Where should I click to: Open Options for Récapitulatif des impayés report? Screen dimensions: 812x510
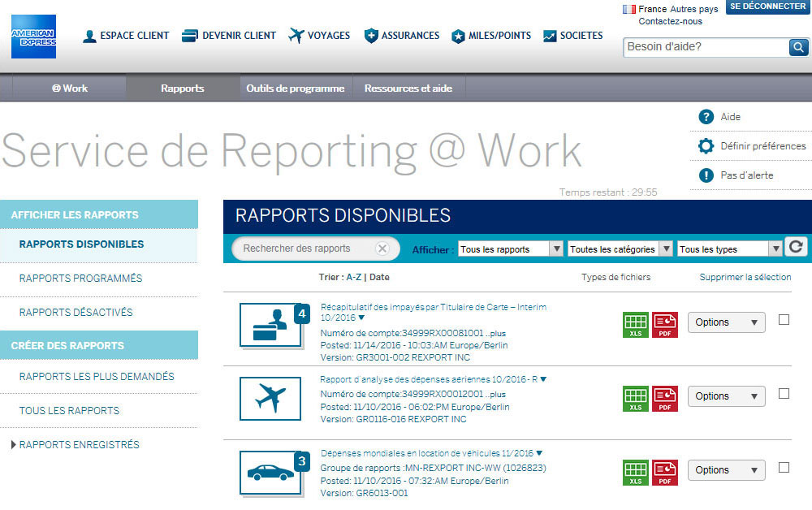[x=726, y=322]
